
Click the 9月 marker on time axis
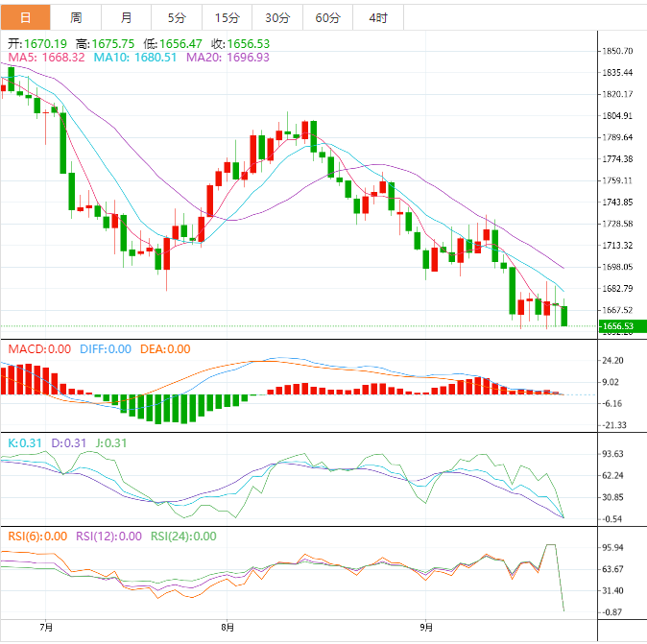[x=426, y=628]
